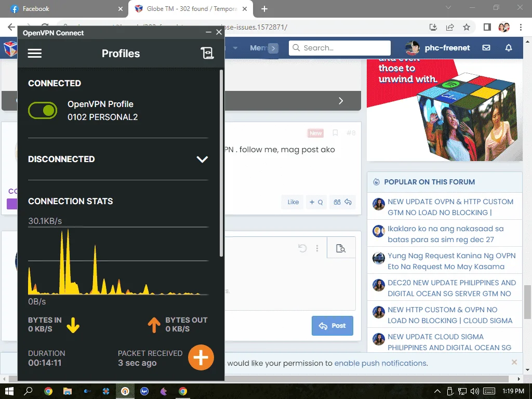Open the touch keyboard tray icon

point(489,391)
